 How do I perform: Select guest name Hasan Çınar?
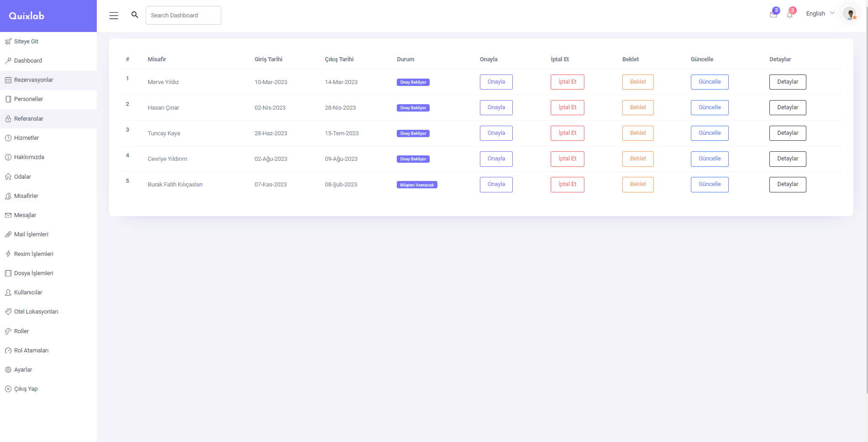pos(163,108)
